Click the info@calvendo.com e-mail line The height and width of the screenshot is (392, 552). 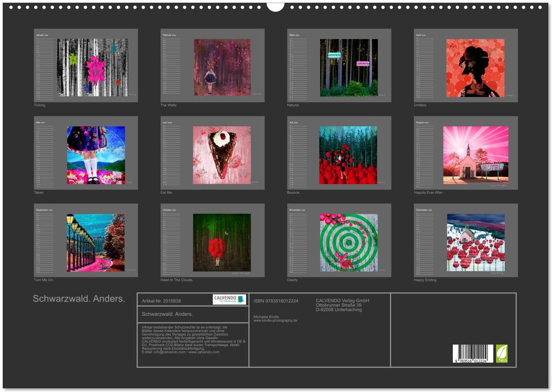[181, 352]
